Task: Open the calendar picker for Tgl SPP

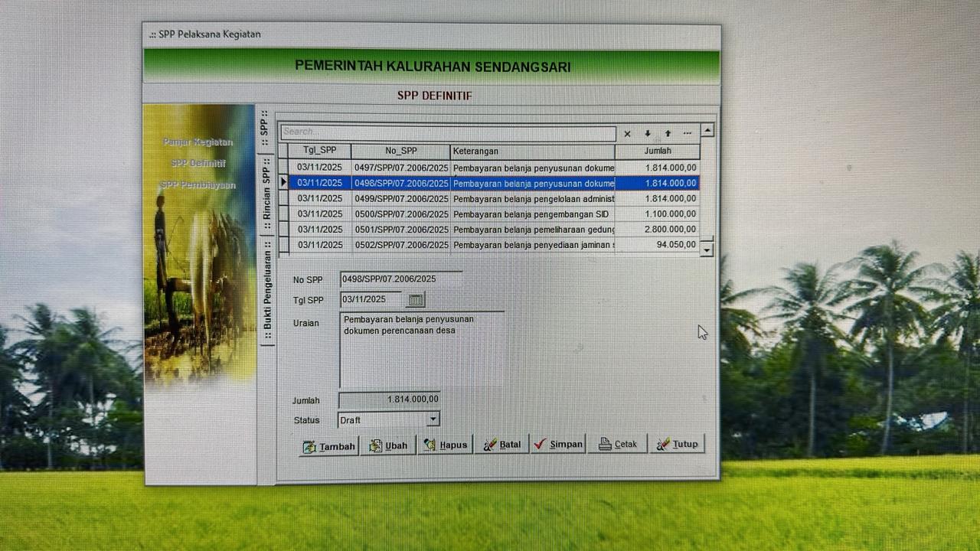Action: coord(416,300)
